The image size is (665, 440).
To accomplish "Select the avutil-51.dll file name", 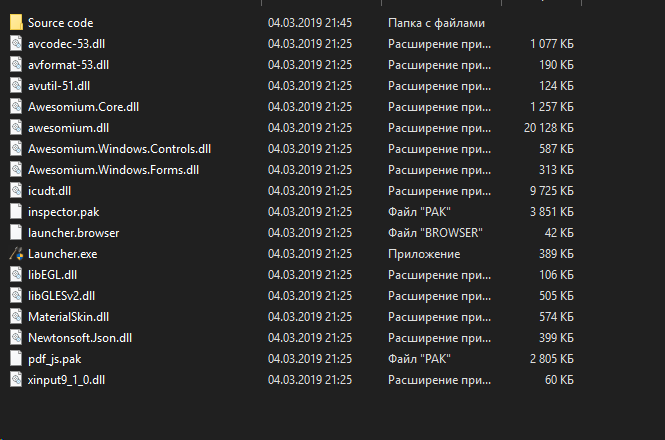I will (x=59, y=86).
